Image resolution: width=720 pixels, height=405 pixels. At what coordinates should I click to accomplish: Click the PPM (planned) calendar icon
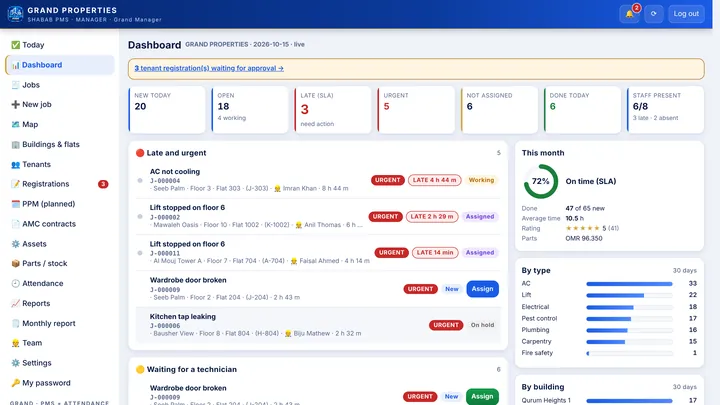[16, 204]
